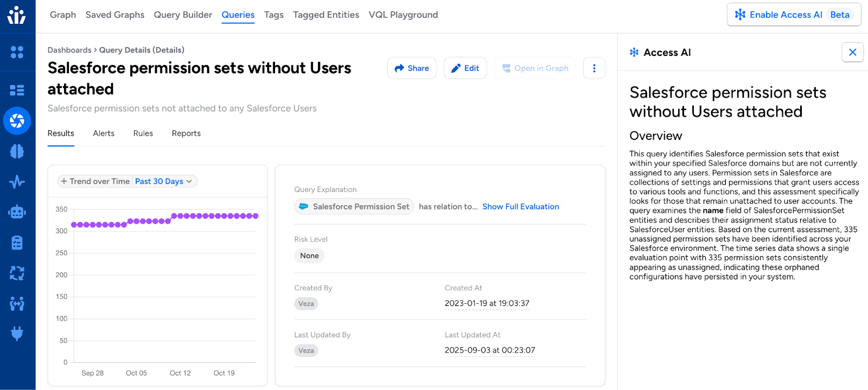868x390 pixels.
Task: Click the Veza logo in the sidebar
Action: (17, 15)
